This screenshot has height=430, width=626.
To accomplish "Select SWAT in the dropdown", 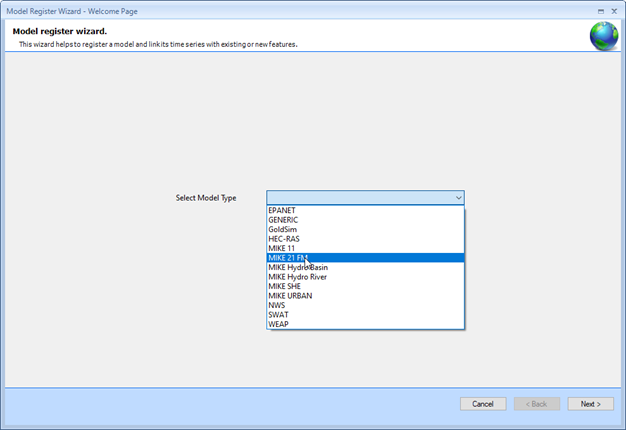I will click(365, 315).
